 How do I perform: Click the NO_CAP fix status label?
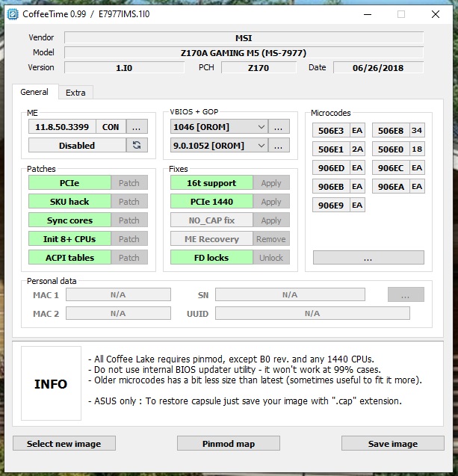pyautogui.click(x=211, y=220)
